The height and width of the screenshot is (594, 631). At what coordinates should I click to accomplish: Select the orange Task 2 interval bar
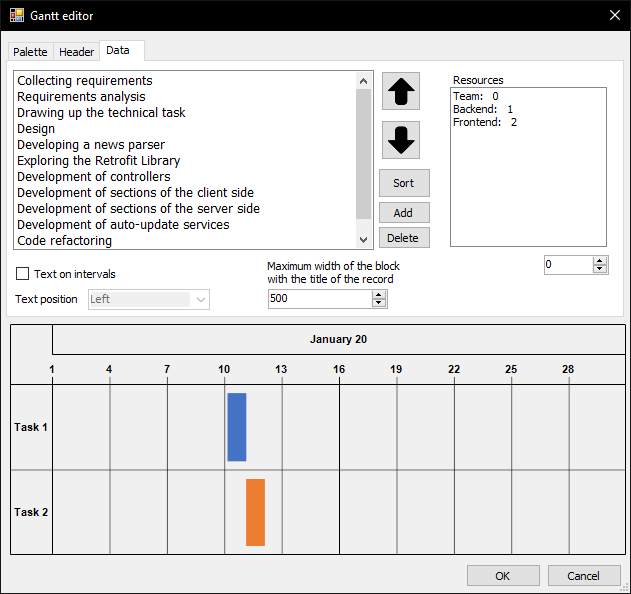point(255,512)
